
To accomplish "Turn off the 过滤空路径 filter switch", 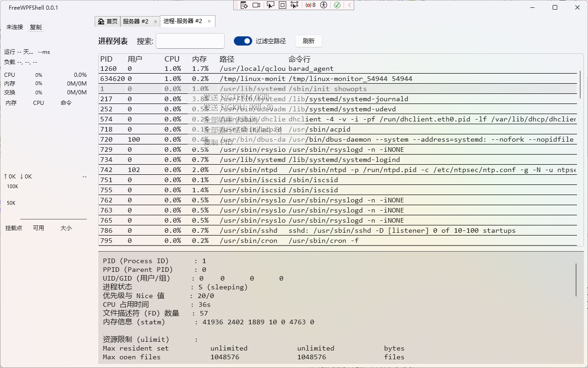I will [243, 41].
